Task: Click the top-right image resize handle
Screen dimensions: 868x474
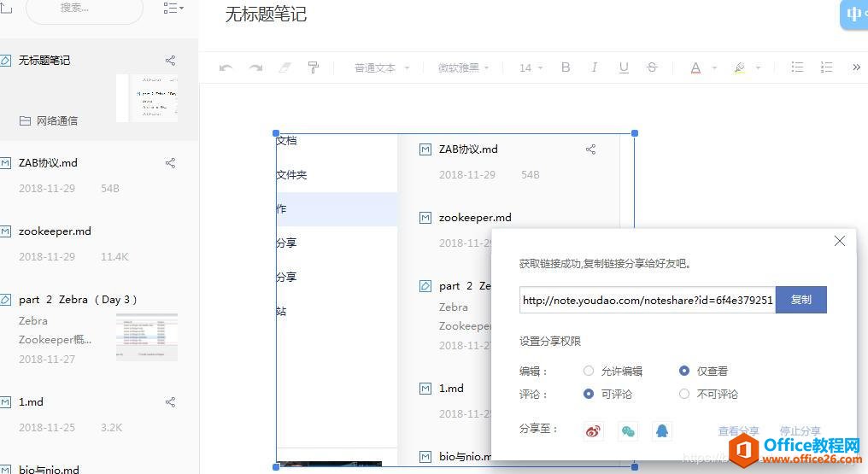Action: click(x=635, y=133)
